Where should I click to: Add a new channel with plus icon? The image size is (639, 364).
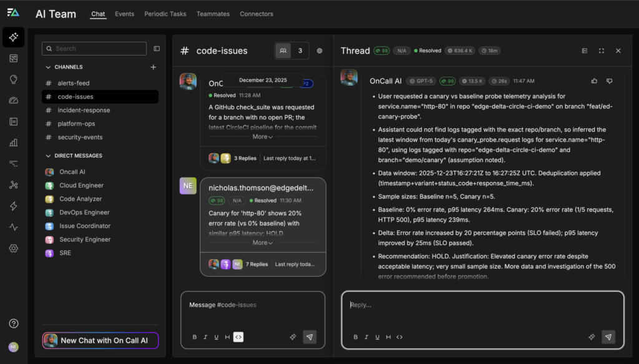tap(154, 67)
